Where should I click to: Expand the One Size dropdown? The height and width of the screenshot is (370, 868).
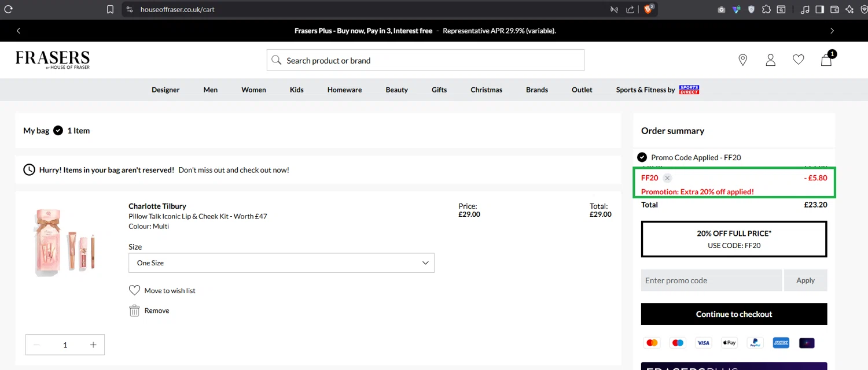pyautogui.click(x=281, y=262)
